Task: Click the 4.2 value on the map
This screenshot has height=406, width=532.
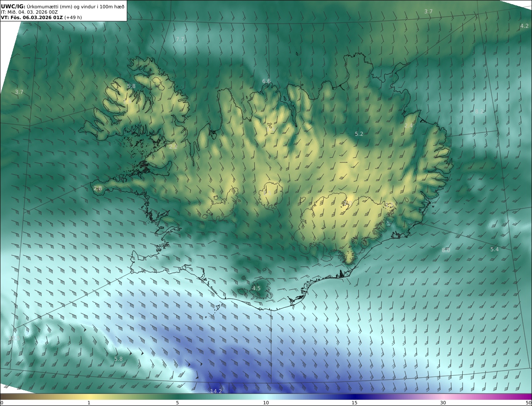Action: (525, 26)
